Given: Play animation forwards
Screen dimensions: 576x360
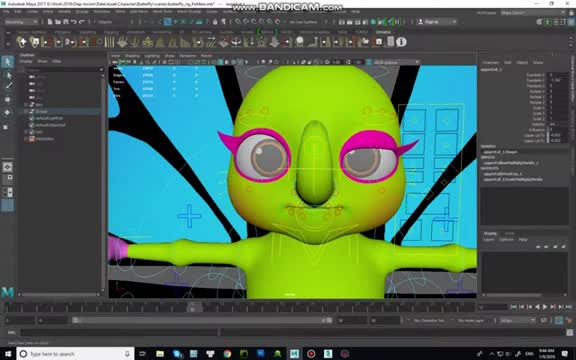Looking at the screenshot, I should (545, 307).
